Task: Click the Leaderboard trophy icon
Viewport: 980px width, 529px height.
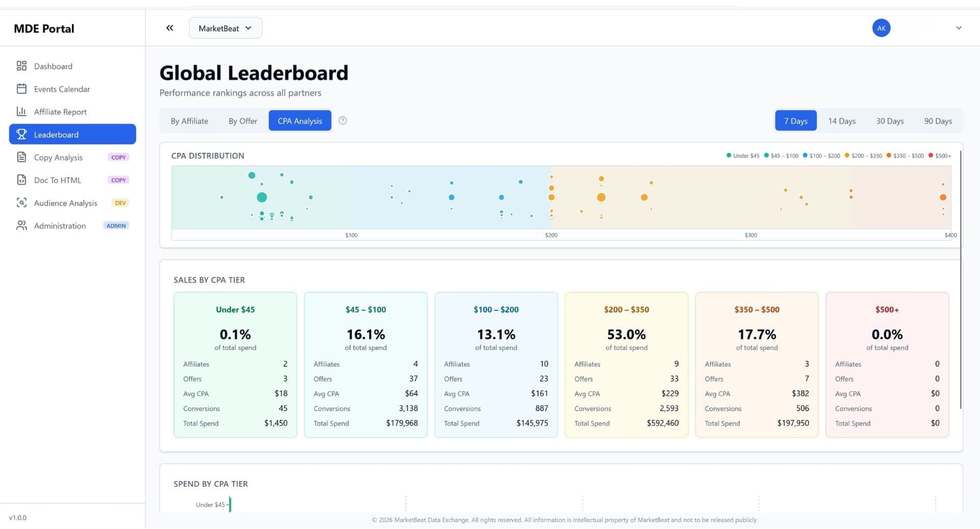Action: point(21,134)
